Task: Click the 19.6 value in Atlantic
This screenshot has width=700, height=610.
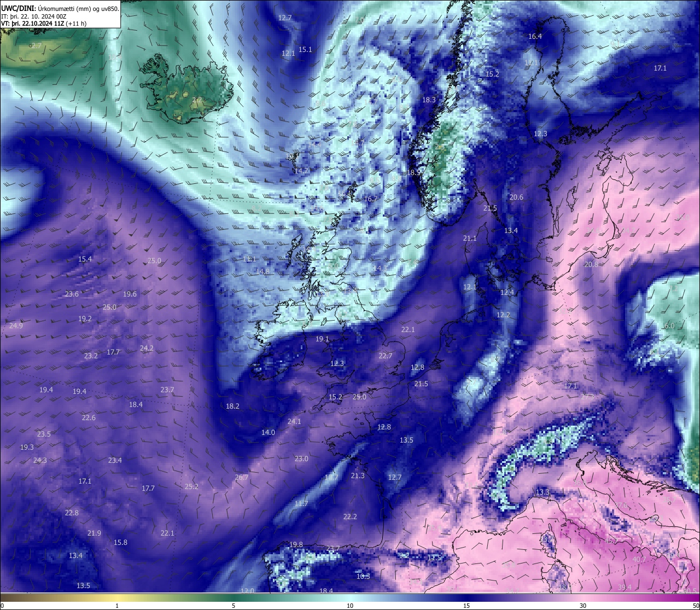Action: click(130, 294)
